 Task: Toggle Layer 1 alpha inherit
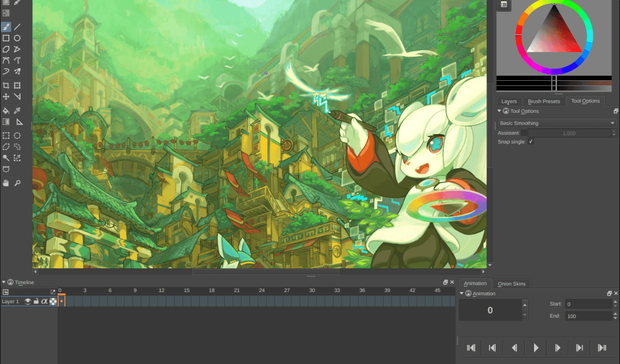click(x=45, y=302)
